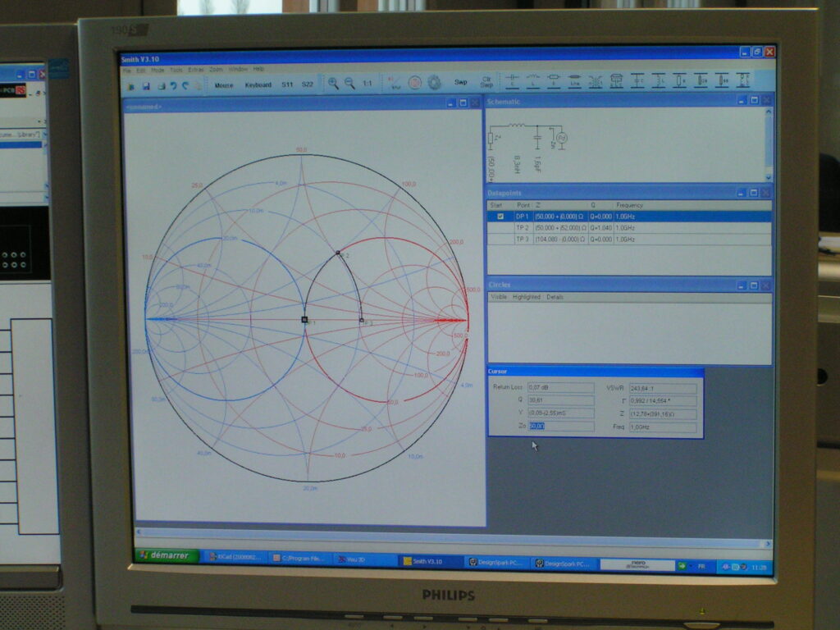Click the Keyboard input button
This screenshot has height=630, width=840.
pos(258,84)
